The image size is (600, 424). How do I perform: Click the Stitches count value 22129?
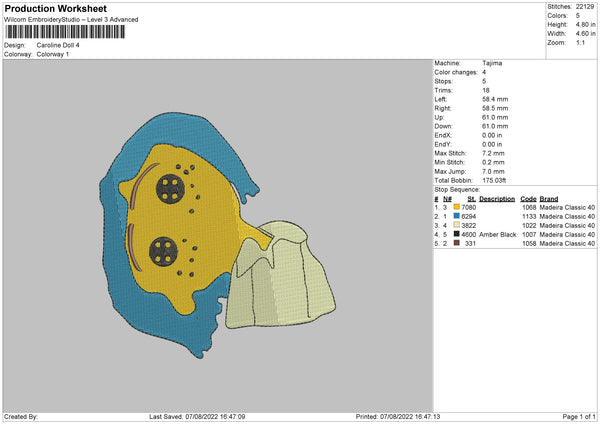pyautogui.click(x=586, y=6)
